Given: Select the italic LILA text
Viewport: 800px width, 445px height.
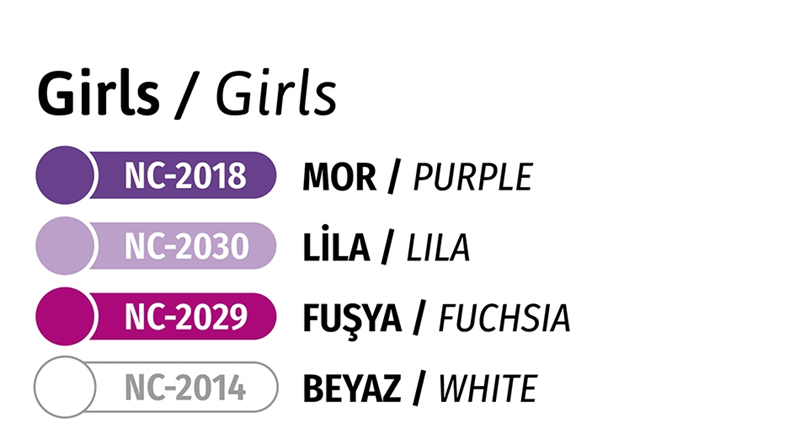Looking at the screenshot, I should [x=437, y=247].
